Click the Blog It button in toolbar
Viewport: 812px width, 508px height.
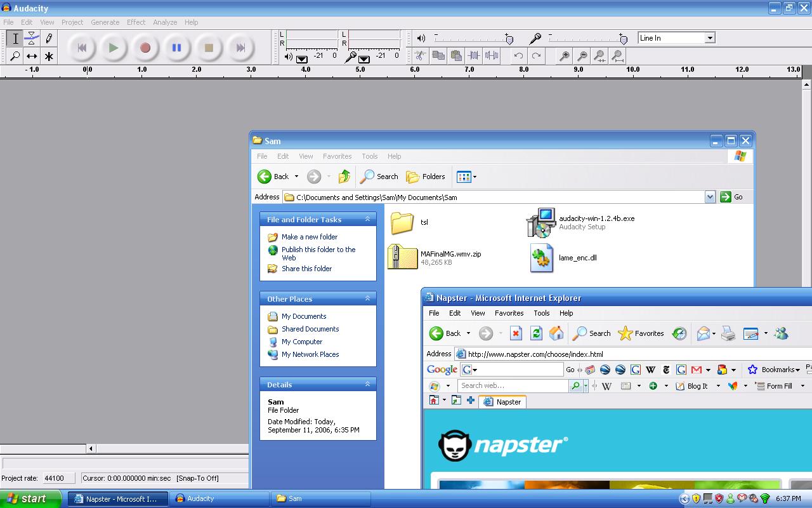691,386
